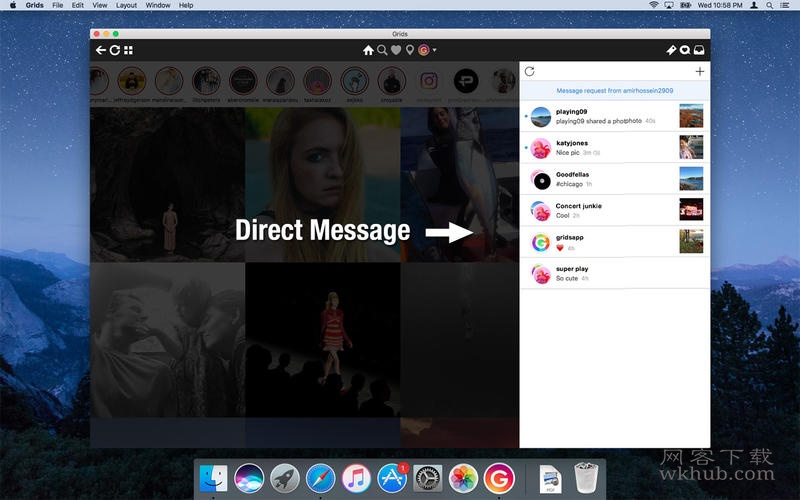
Task: Open message request from amirhossein2909
Action: point(614,90)
